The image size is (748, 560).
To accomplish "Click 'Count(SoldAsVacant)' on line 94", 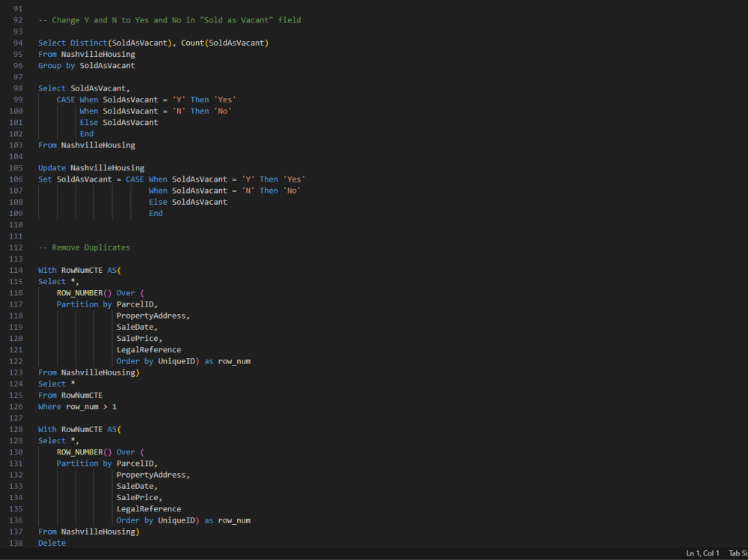I will point(224,43).
